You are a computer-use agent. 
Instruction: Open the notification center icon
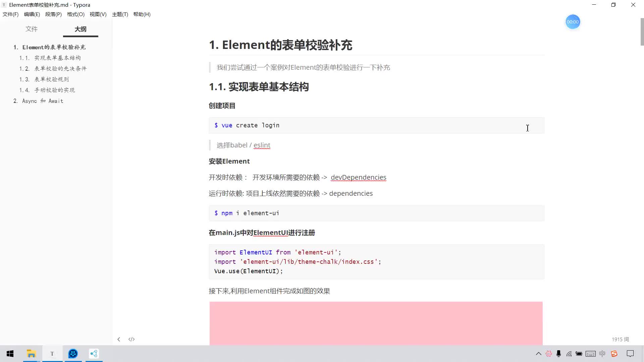pos(630,354)
